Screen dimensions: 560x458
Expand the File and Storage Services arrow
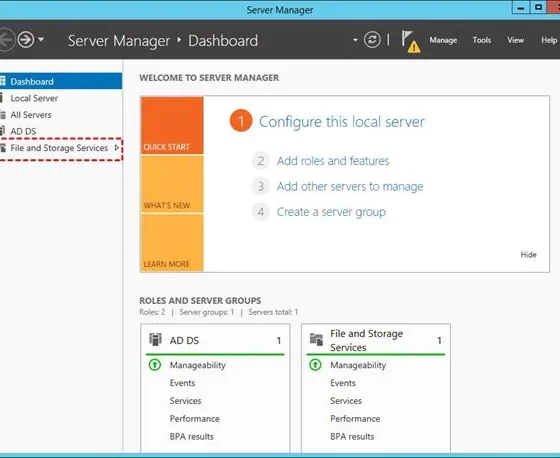tap(116, 148)
